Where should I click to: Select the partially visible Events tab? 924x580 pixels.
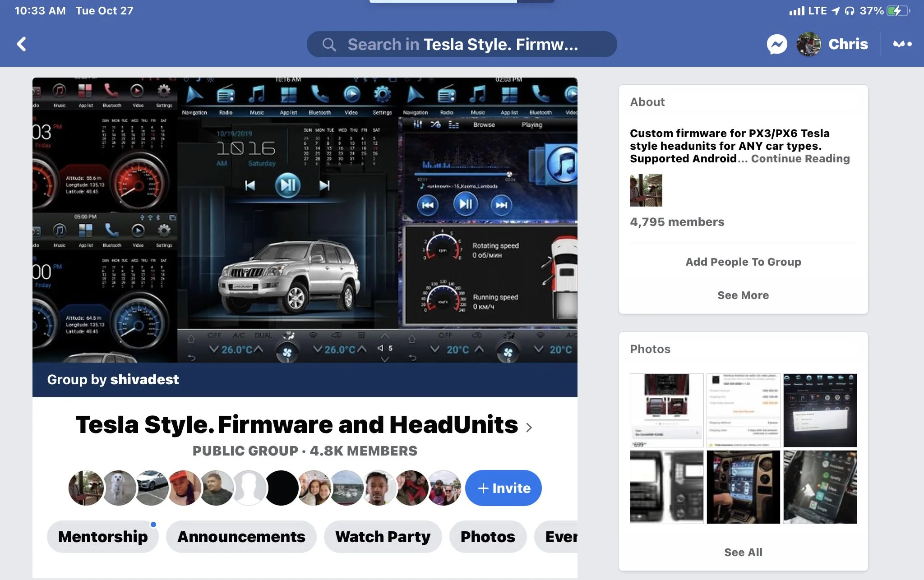(x=556, y=537)
